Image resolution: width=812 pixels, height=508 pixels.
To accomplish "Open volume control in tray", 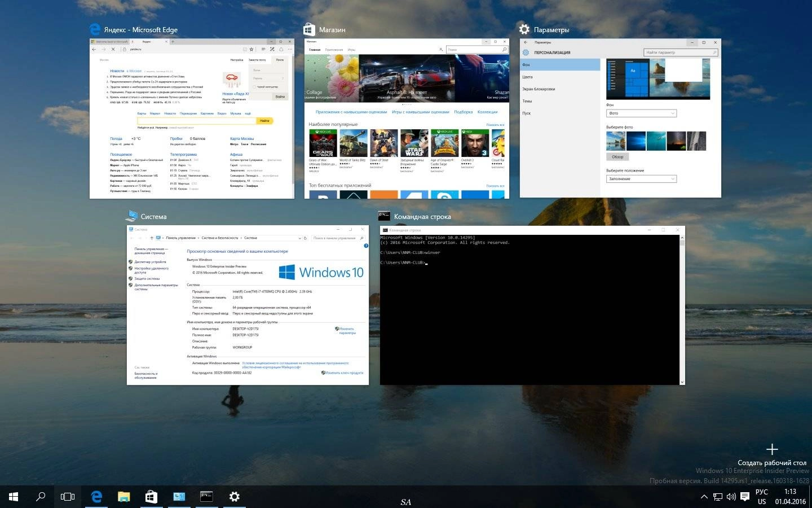I will pyautogui.click(x=731, y=497).
